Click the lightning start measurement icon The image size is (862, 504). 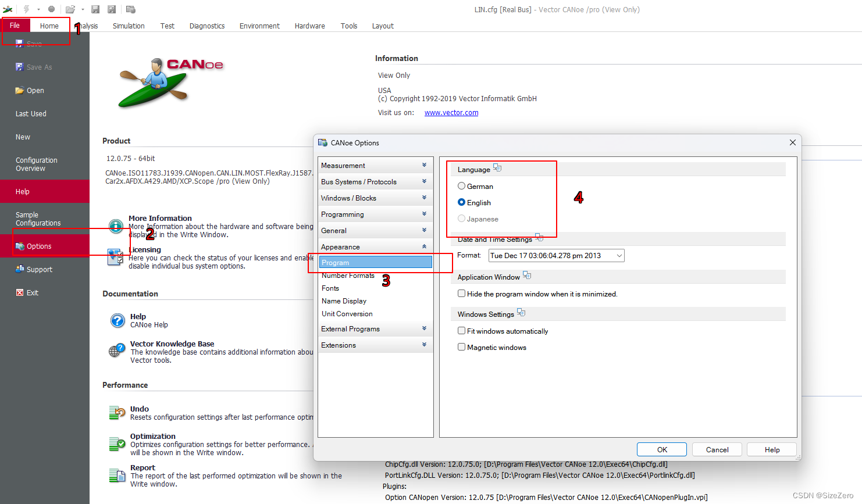pos(26,9)
